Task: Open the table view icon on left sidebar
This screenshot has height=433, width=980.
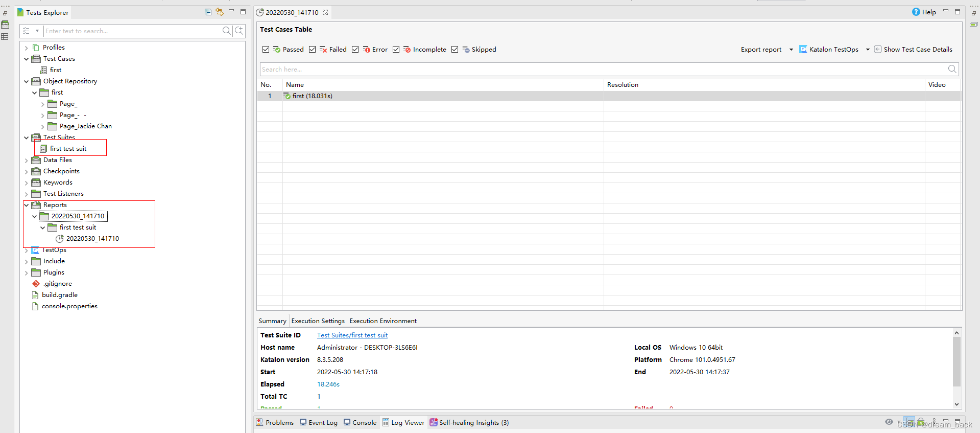Action: (x=5, y=36)
